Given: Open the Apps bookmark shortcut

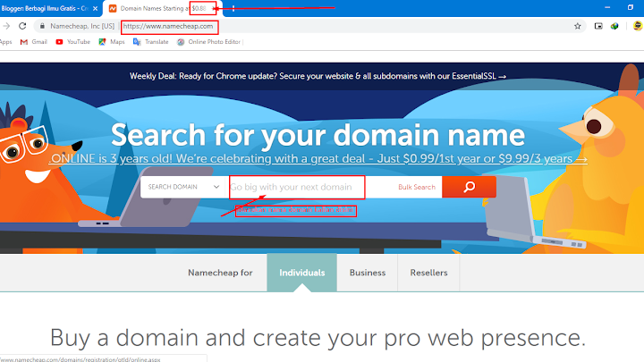Looking at the screenshot, I should coord(5,42).
